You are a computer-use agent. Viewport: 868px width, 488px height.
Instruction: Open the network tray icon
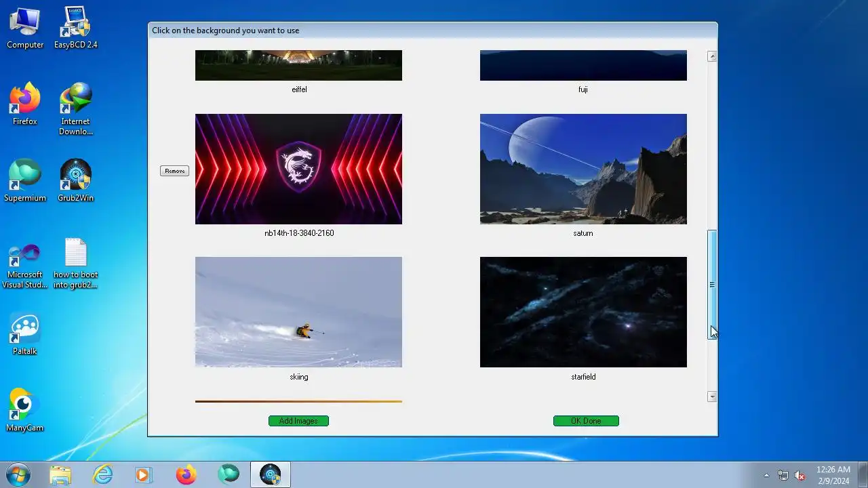pos(783,475)
